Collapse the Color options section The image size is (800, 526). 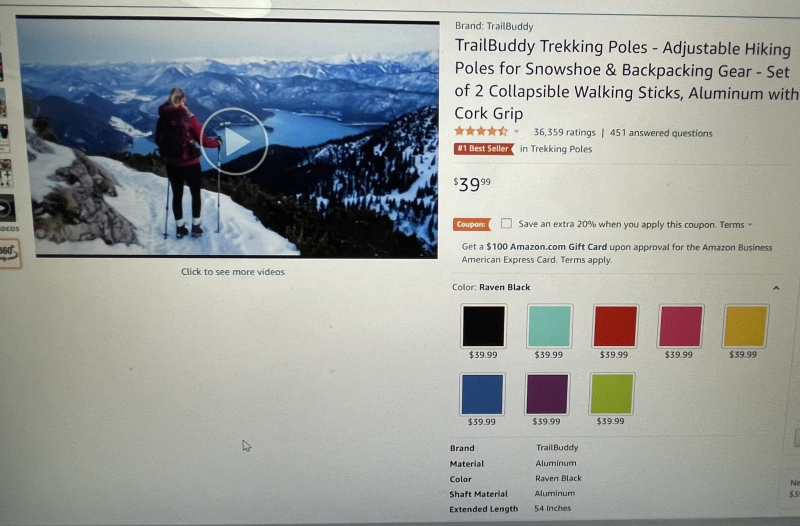(x=776, y=288)
